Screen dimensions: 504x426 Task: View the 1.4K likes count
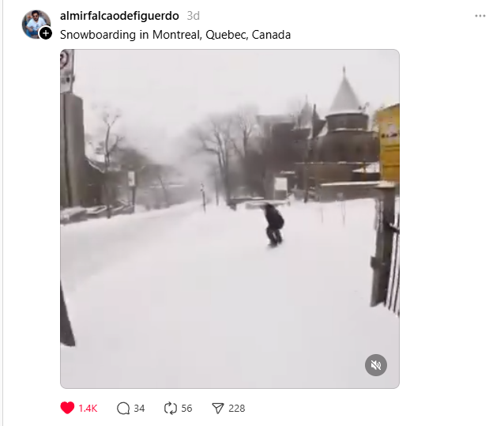[88, 409]
